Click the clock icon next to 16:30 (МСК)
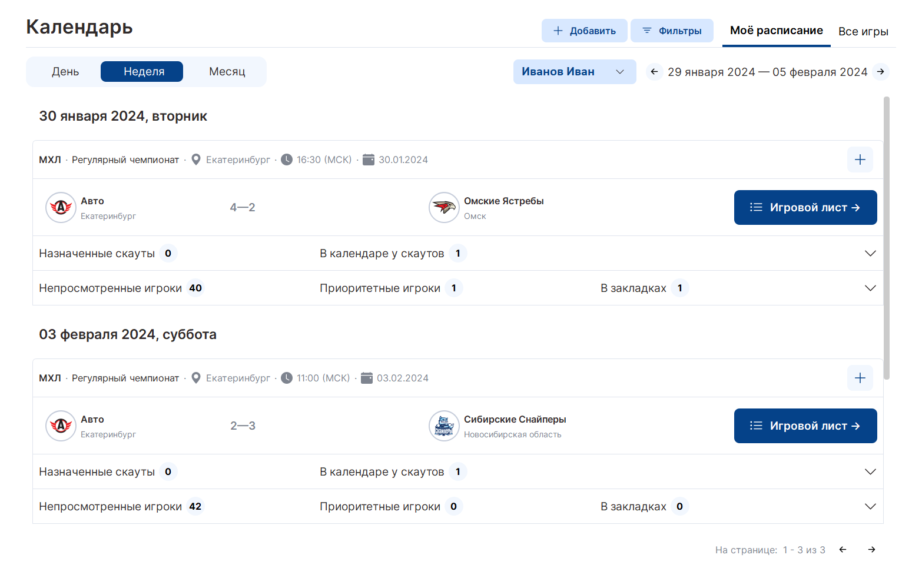The image size is (922, 588). point(287,160)
